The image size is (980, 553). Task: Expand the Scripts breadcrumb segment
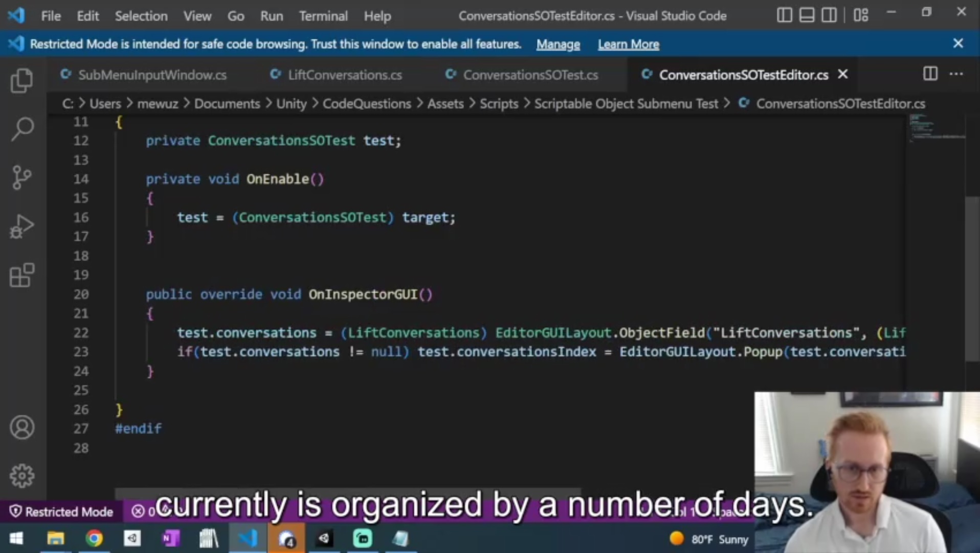coord(499,104)
